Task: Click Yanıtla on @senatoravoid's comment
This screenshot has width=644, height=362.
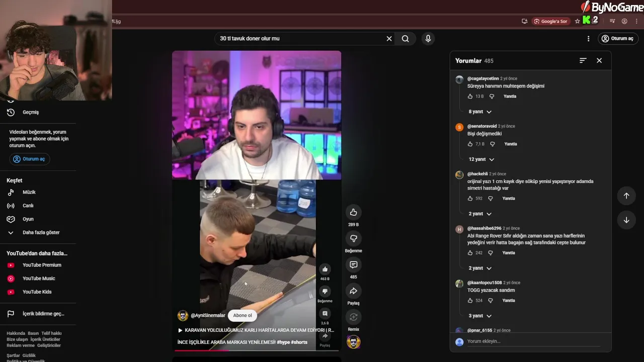Action: tap(511, 144)
